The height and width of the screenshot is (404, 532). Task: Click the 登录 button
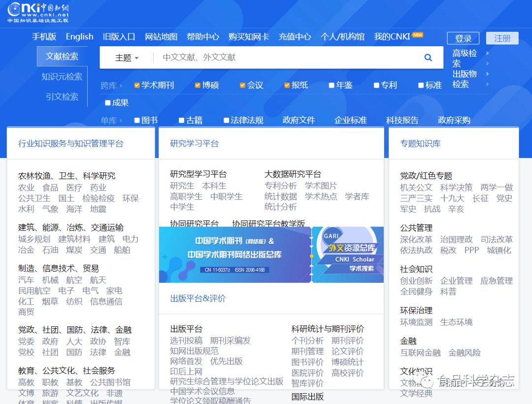pyautogui.click(x=463, y=38)
